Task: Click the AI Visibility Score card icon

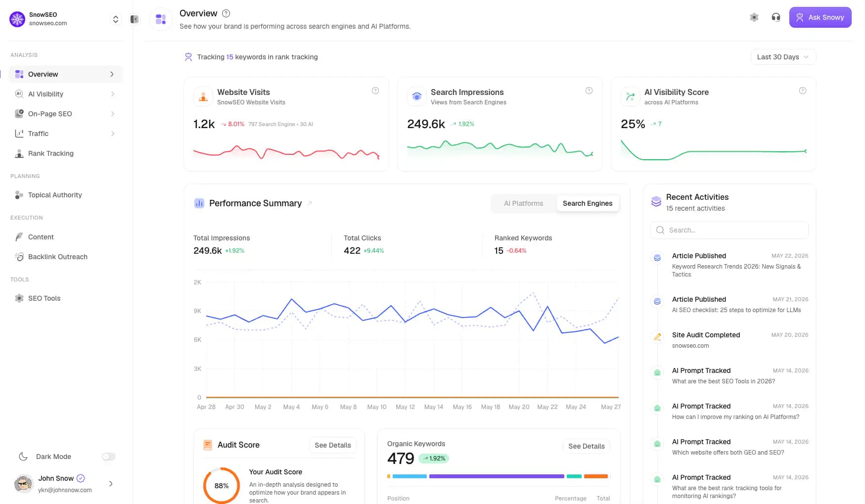Action: 631,97
